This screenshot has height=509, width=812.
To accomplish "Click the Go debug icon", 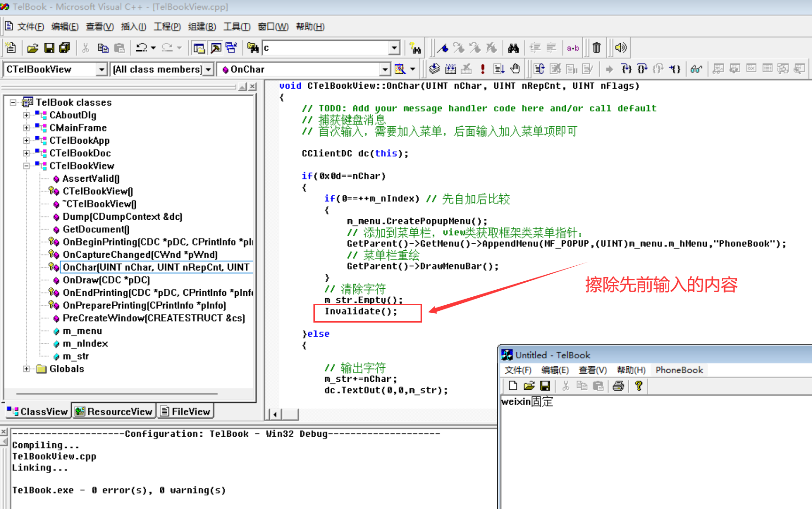I will [499, 69].
